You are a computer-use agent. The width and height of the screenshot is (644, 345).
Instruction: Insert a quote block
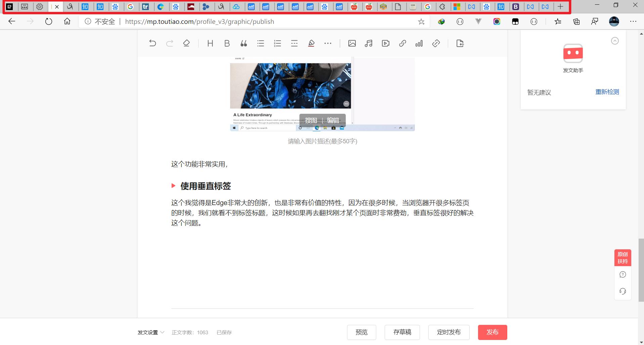click(244, 43)
